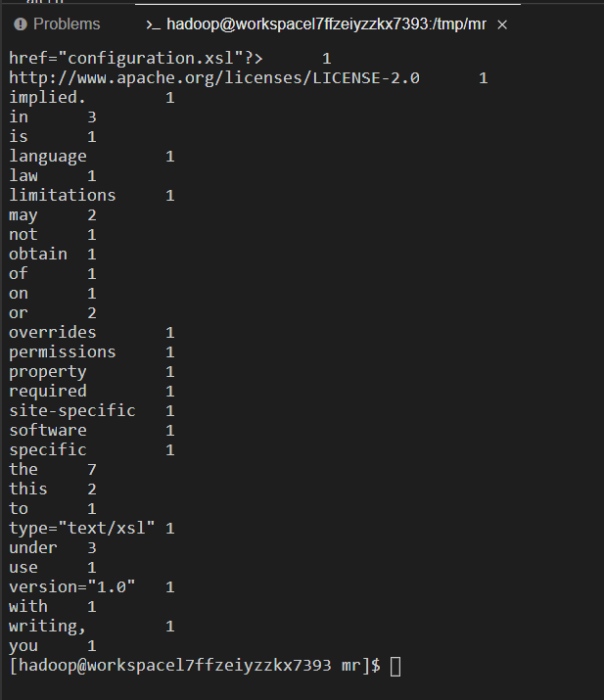Viewport: 604px width, 700px height.
Task: Click the word software in terminal
Action: click(48, 431)
